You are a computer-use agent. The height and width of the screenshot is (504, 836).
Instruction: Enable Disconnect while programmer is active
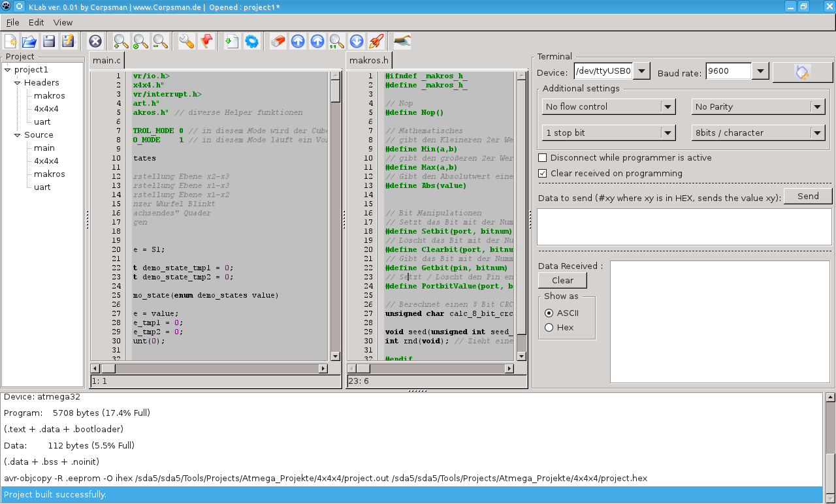tap(543, 158)
